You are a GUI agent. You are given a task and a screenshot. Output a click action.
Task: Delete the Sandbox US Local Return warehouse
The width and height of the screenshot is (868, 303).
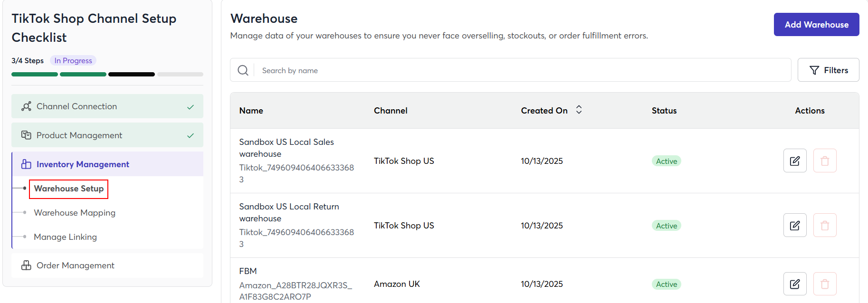[824, 226]
